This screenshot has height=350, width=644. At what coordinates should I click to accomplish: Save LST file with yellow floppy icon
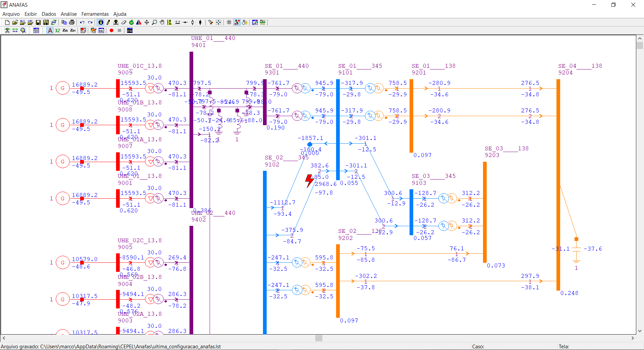coord(46,22)
